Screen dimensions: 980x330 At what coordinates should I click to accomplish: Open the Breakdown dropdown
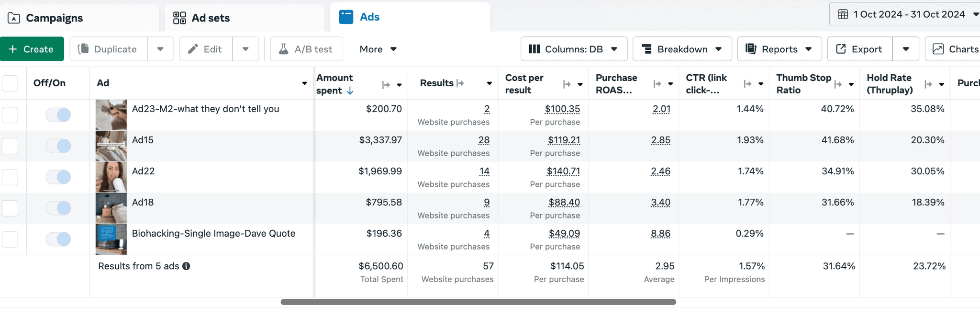click(x=682, y=49)
